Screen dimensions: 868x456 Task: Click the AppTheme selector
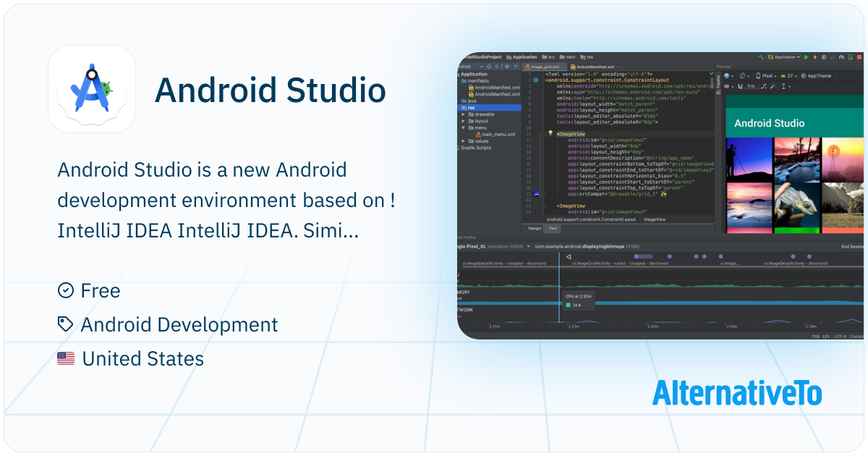[x=816, y=75]
